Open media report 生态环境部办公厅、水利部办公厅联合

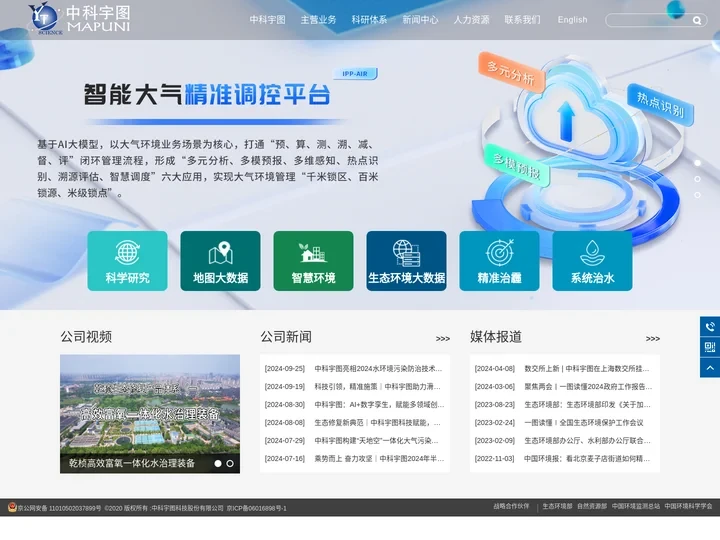587,440
